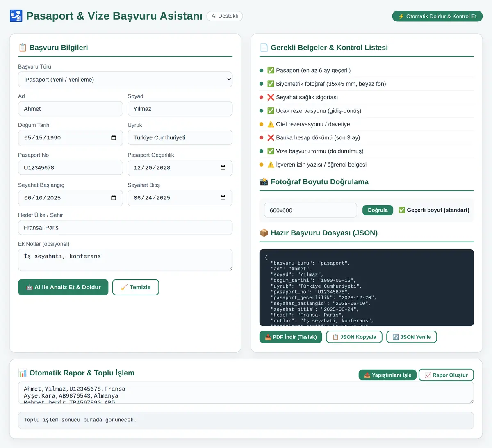Click calendar icon in Seyahat Başlangıç field
Image resolution: width=492 pixels, height=448 pixels.
pos(114,198)
